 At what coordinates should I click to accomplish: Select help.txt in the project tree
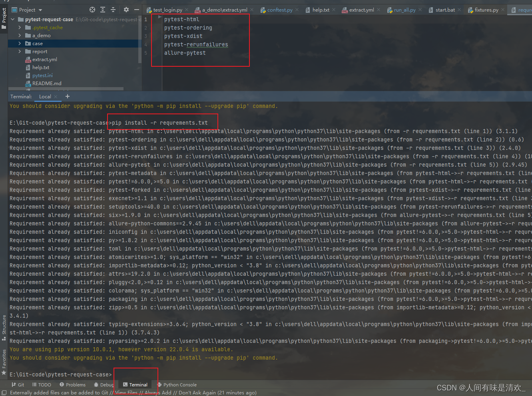40,68
